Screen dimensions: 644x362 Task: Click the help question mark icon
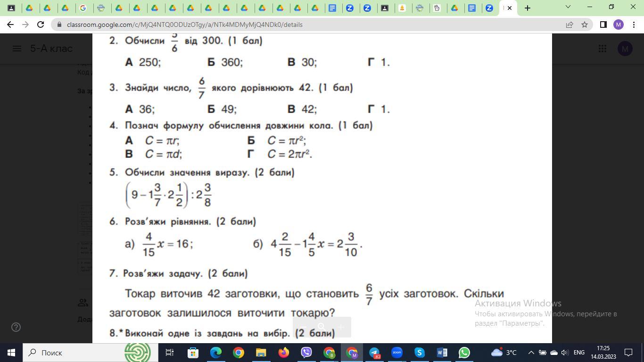pyautogui.click(x=16, y=327)
